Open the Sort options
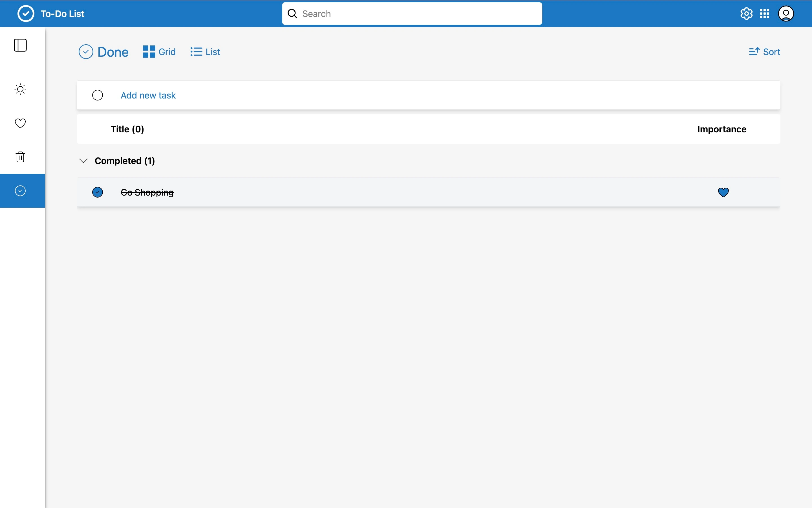The image size is (812, 508). [764, 52]
